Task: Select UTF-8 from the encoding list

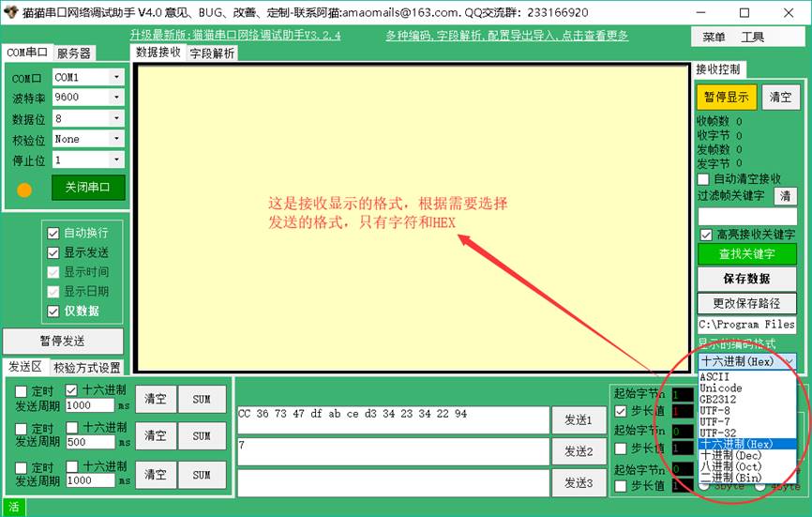Action: point(714,410)
